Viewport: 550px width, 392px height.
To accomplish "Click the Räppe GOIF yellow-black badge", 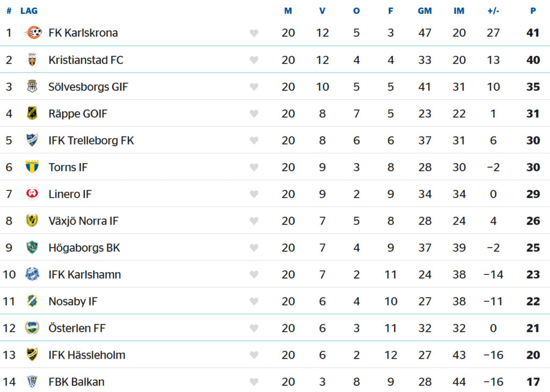I will [x=32, y=113].
